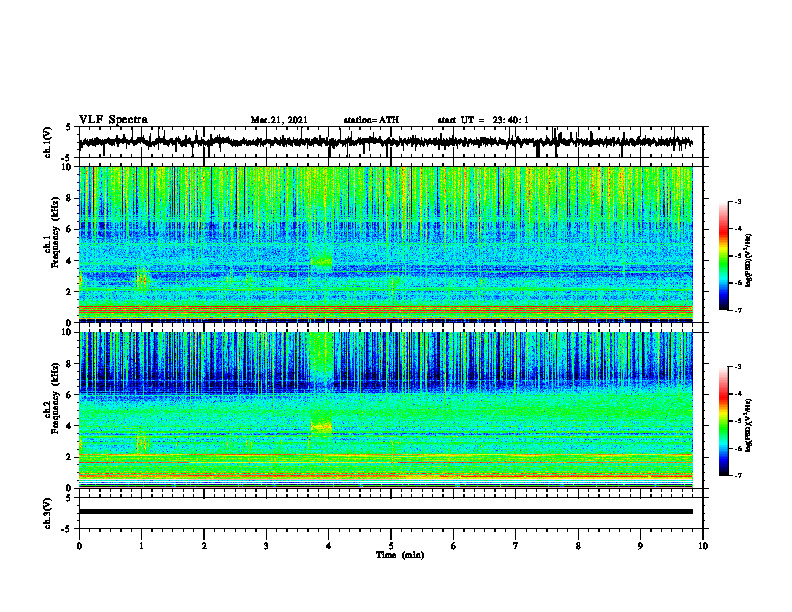This screenshot has width=792, height=612.
Task: Click the time axis tick label "3"
Action: click(x=266, y=546)
